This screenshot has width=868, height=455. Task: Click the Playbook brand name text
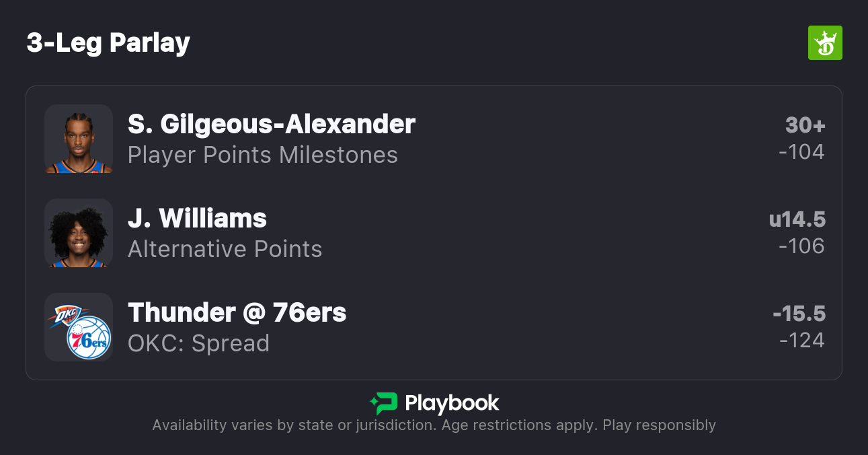coord(452,403)
